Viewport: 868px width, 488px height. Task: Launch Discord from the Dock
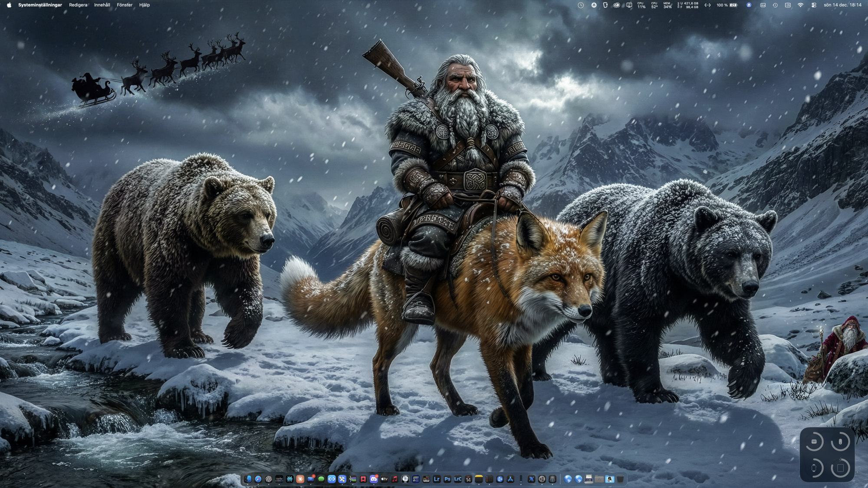374,479
